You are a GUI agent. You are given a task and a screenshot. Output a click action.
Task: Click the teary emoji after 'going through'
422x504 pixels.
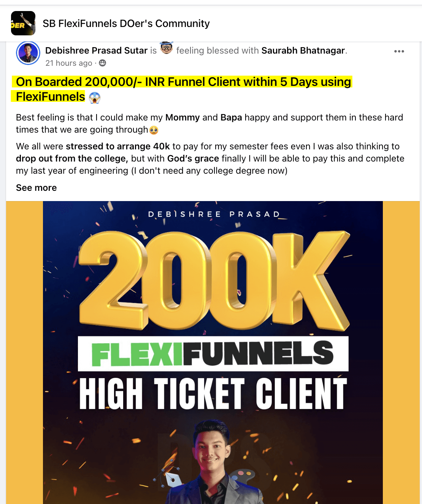coord(154,130)
